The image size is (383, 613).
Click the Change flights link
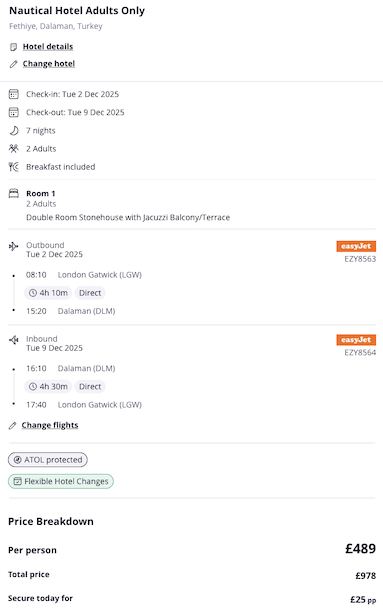pos(50,425)
